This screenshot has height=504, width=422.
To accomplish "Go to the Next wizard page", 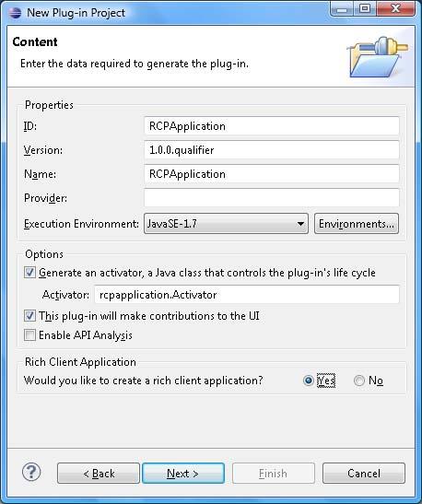I will coord(183,474).
